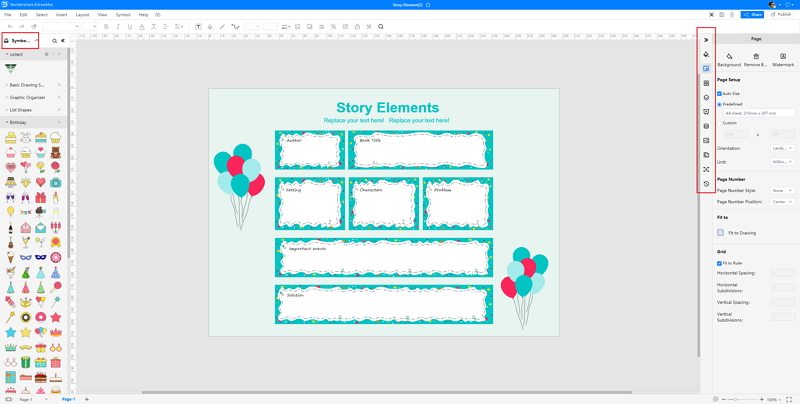This screenshot has height=404, width=800.
Task: Click the zoom in plus icon
Action: click(x=762, y=399)
